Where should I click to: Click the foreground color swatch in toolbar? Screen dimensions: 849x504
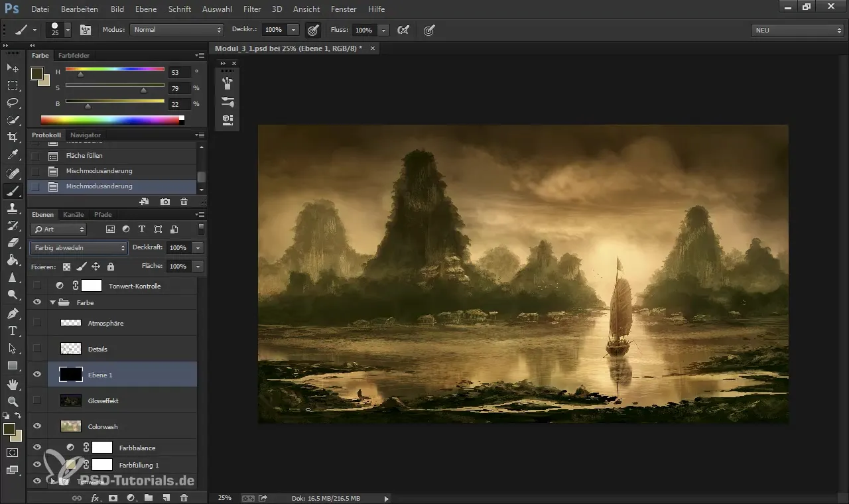click(9, 429)
